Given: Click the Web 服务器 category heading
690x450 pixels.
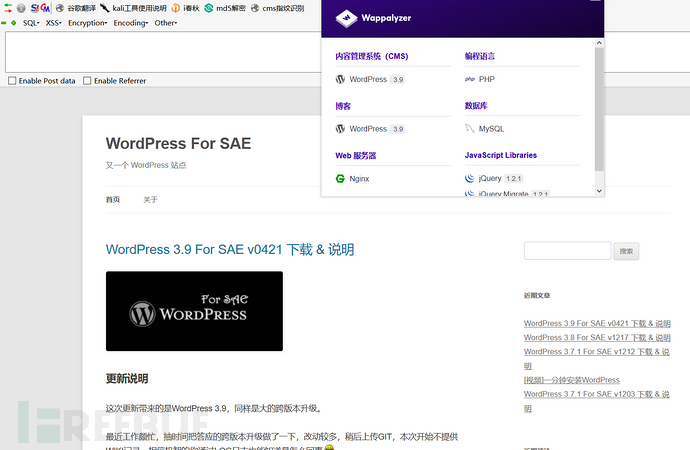Looking at the screenshot, I should (356, 155).
